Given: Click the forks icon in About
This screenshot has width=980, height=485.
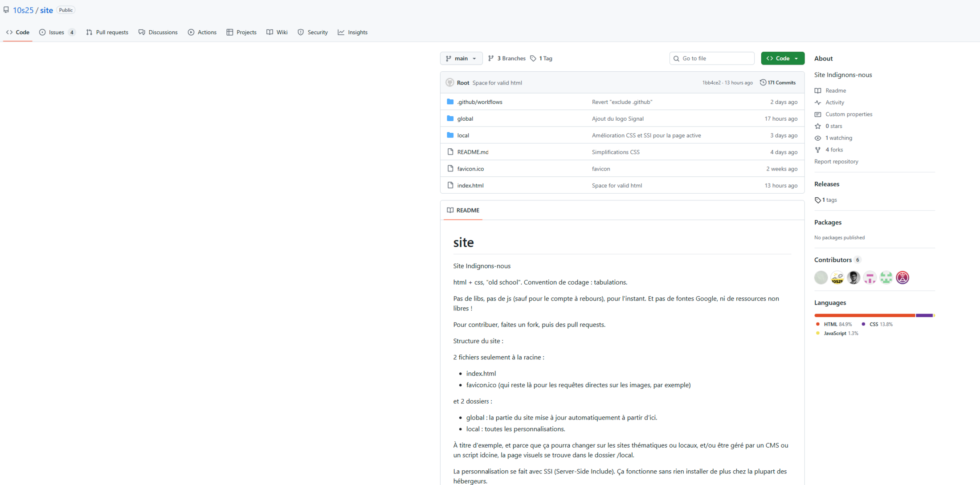Looking at the screenshot, I should (x=818, y=150).
